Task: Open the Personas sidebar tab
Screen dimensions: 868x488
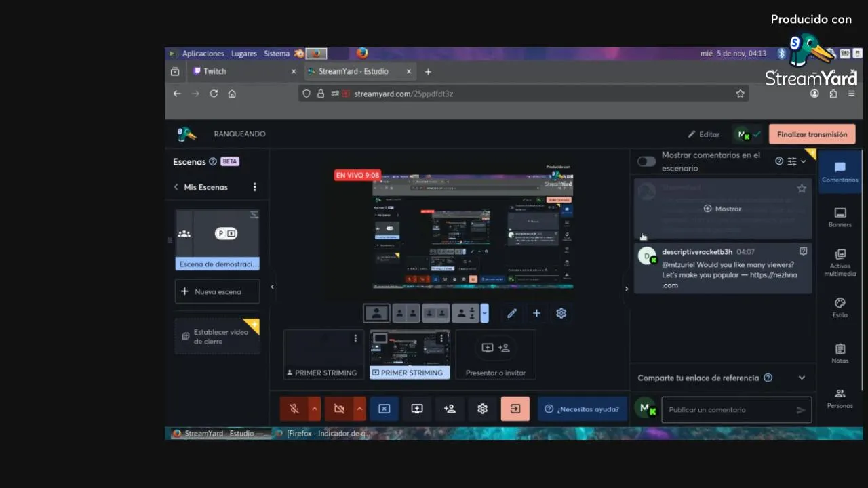Action: point(840,398)
